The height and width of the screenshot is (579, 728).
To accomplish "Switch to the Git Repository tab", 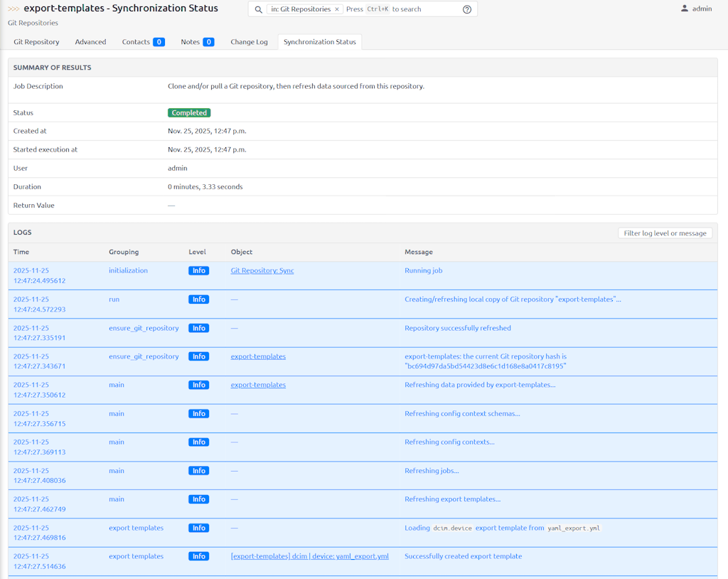I will 36,42.
